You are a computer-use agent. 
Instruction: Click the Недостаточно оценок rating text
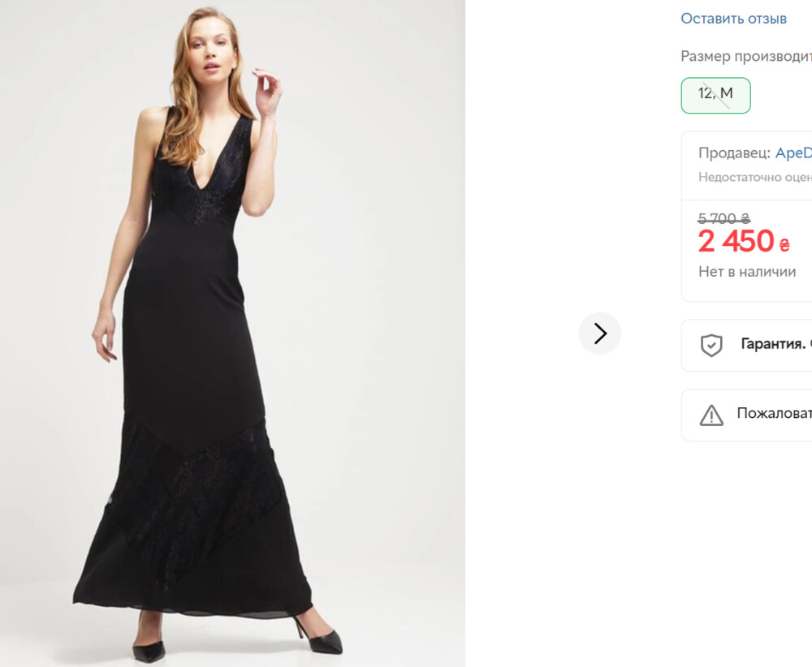tap(755, 177)
